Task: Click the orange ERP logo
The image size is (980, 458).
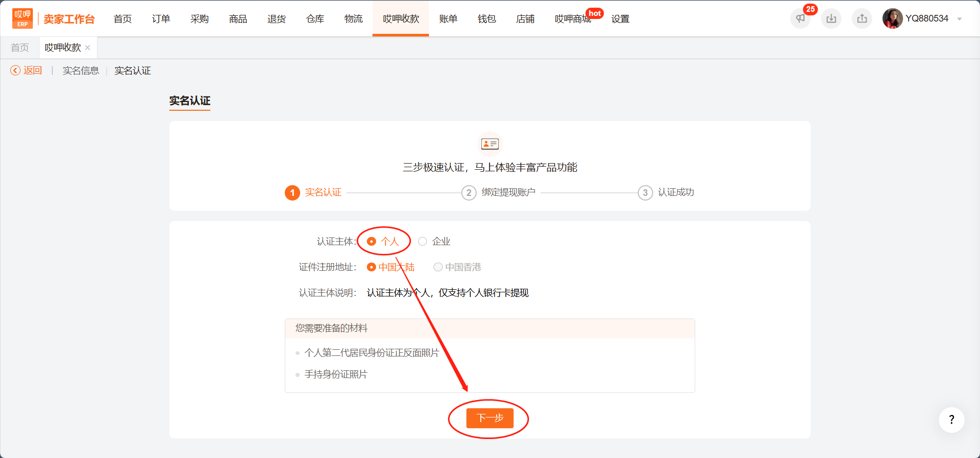Action: 23,18
